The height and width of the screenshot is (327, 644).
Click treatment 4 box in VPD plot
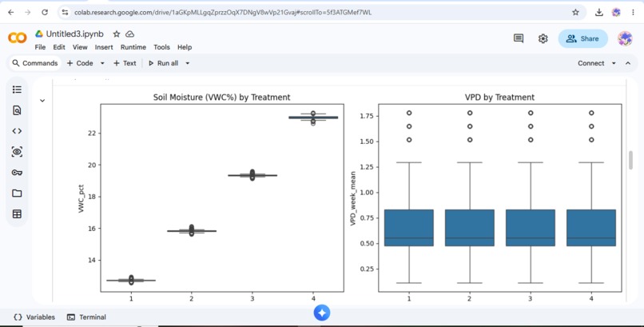click(591, 228)
